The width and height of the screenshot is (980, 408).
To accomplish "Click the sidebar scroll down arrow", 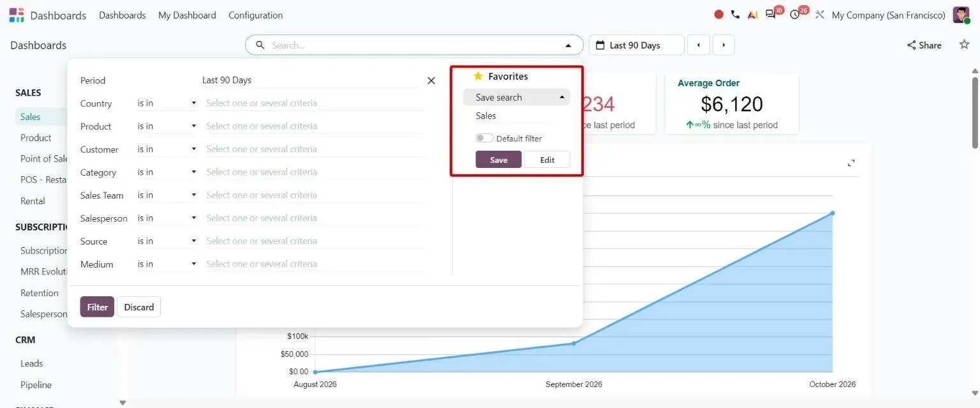I will 122,403.
